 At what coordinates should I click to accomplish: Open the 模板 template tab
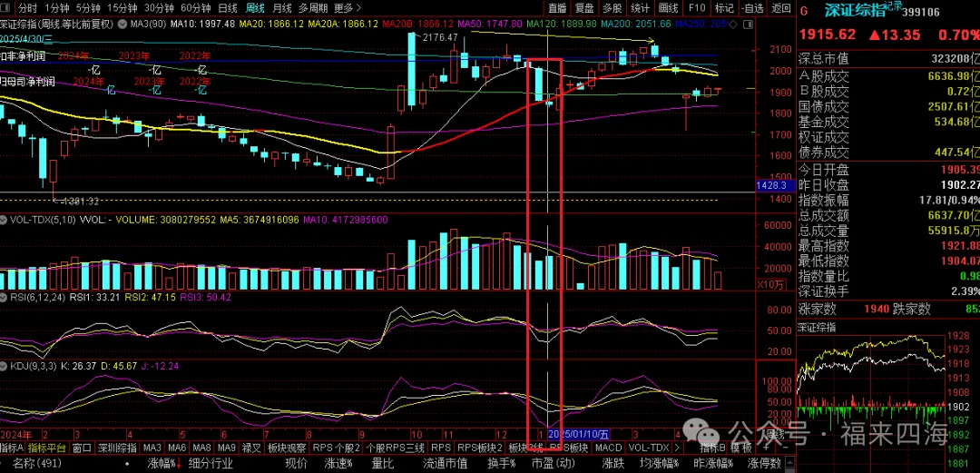(740, 448)
